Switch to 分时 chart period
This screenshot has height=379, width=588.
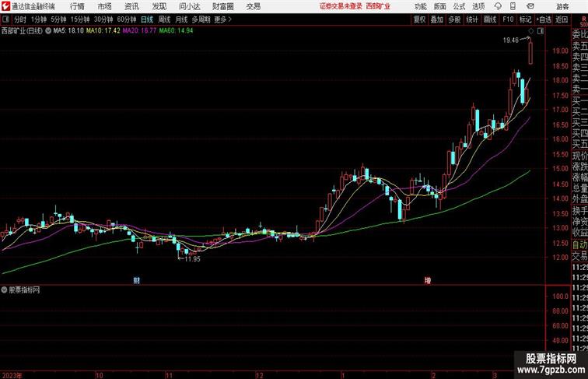point(20,19)
